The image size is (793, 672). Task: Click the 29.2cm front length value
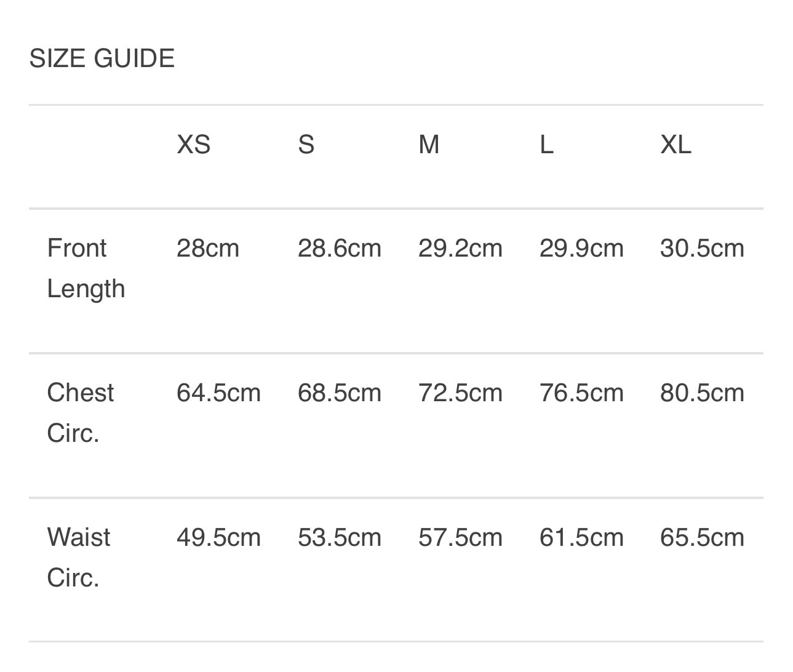pos(460,248)
